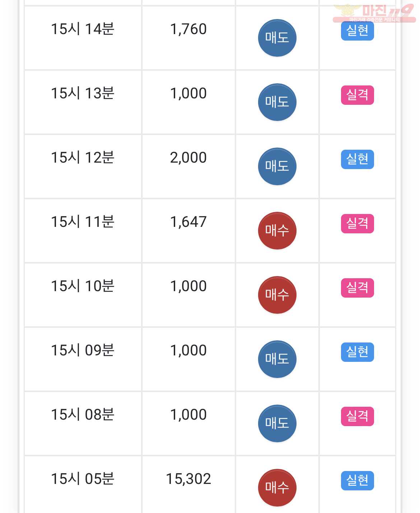Select the 15시 11분 time cell
420x513 pixels.
tap(83, 230)
